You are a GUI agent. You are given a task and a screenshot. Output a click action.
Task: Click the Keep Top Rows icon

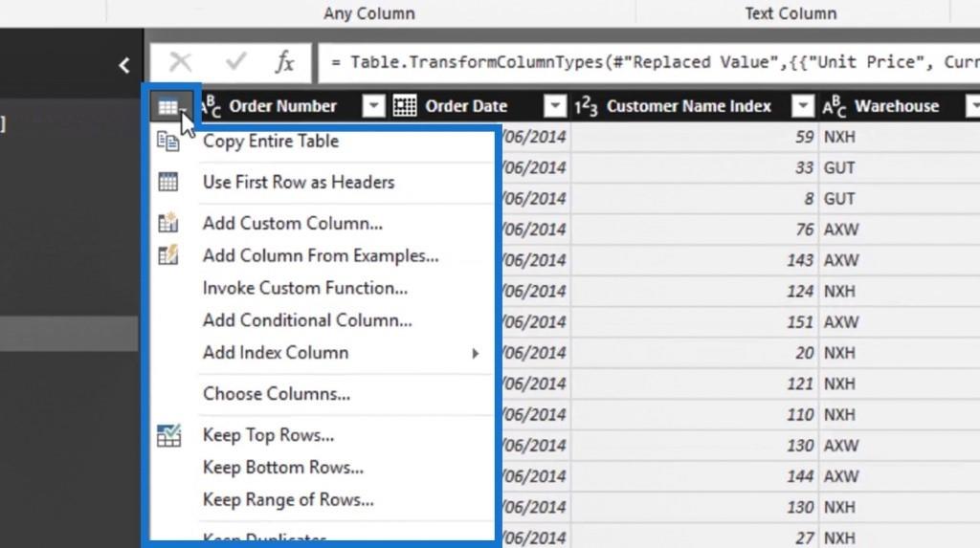pos(168,435)
